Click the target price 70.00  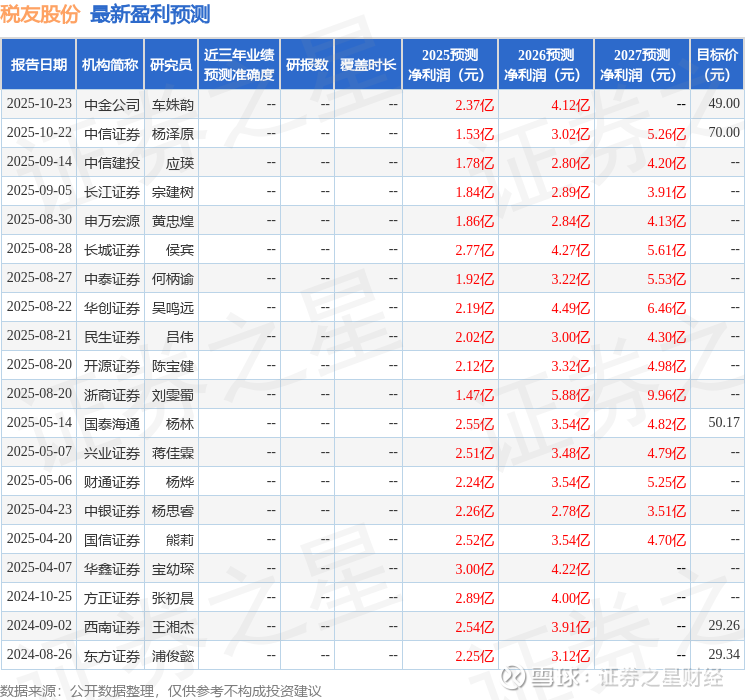pyautogui.click(x=724, y=133)
